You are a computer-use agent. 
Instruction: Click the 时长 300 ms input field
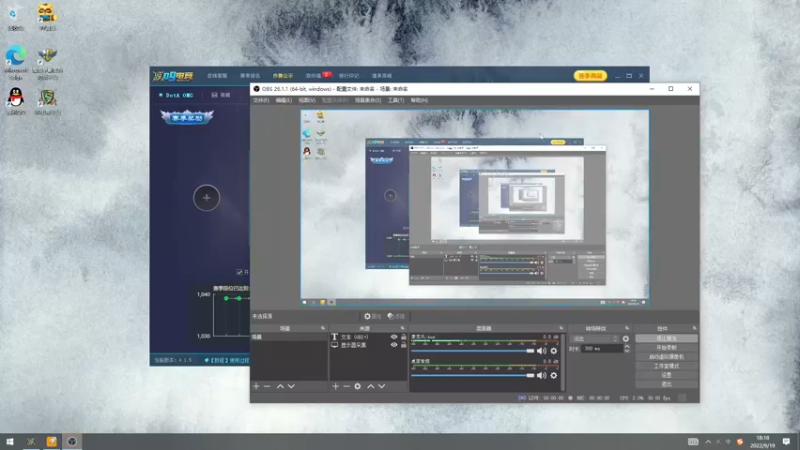coord(602,349)
